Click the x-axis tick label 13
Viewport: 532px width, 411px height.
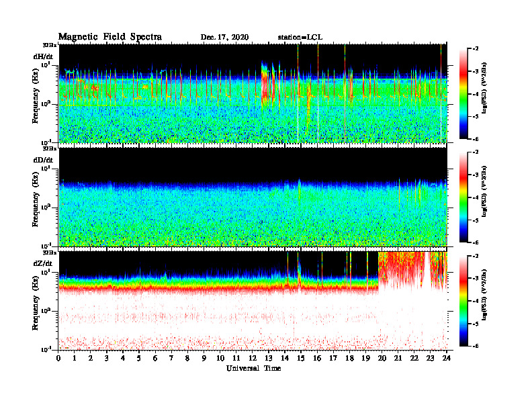click(269, 359)
